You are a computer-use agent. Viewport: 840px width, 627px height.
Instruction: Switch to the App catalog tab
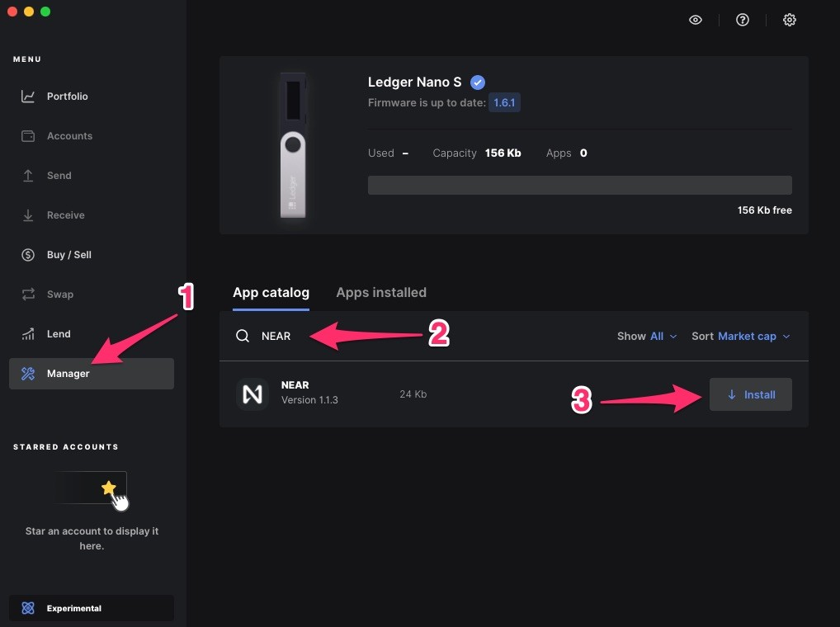pyautogui.click(x=271, y=293)
